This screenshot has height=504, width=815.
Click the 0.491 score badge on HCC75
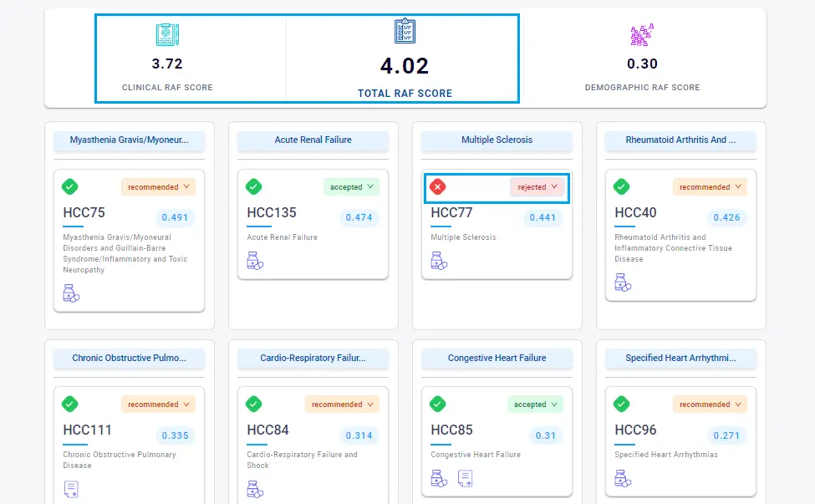coord(175,218)
